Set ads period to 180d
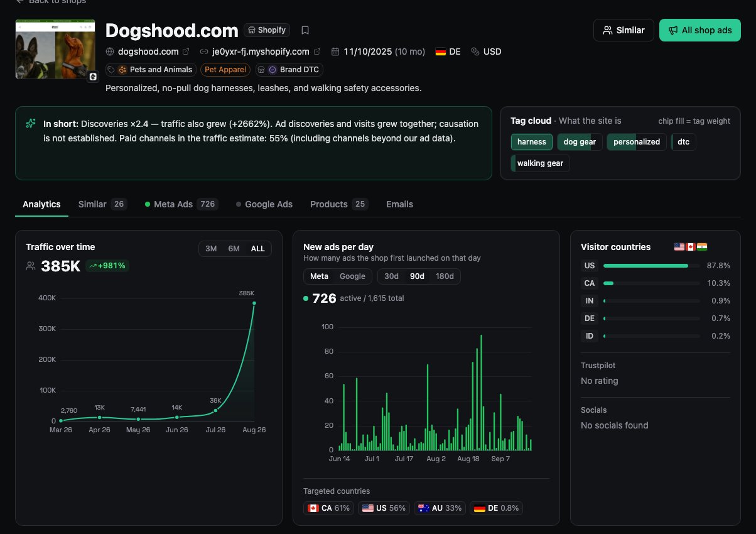 click(x=445, y=276)
